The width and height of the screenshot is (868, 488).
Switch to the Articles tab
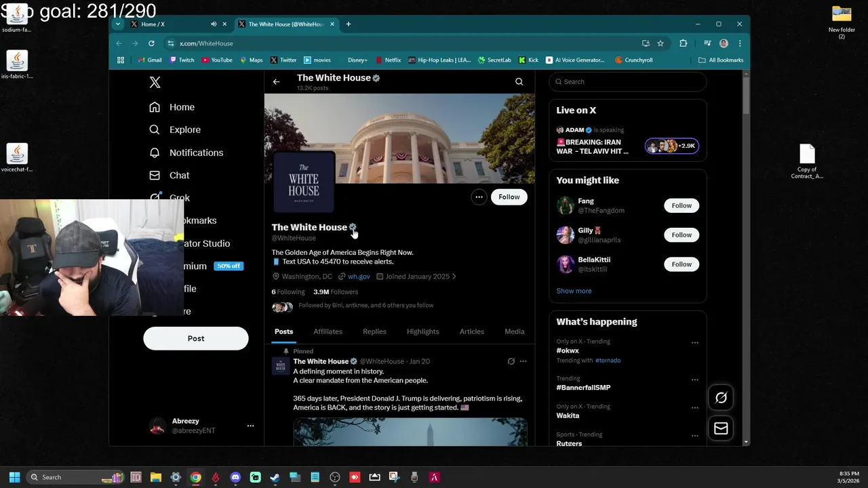tap(472, 331)
